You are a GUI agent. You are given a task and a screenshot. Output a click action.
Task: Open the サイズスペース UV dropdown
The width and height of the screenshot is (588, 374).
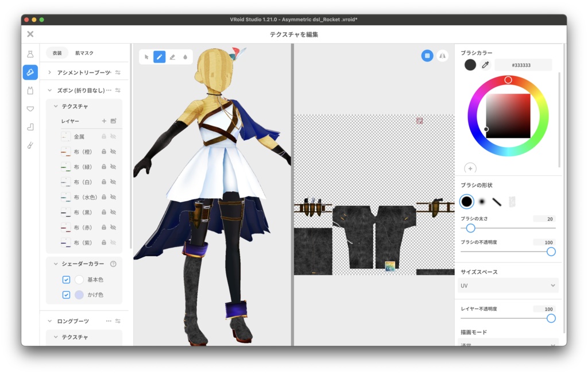pos(508,285)
